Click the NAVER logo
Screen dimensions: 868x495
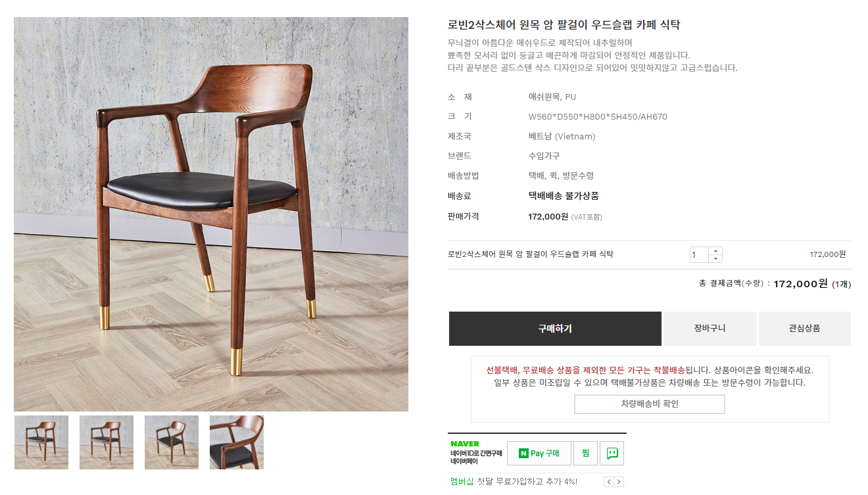pos(465,444)
